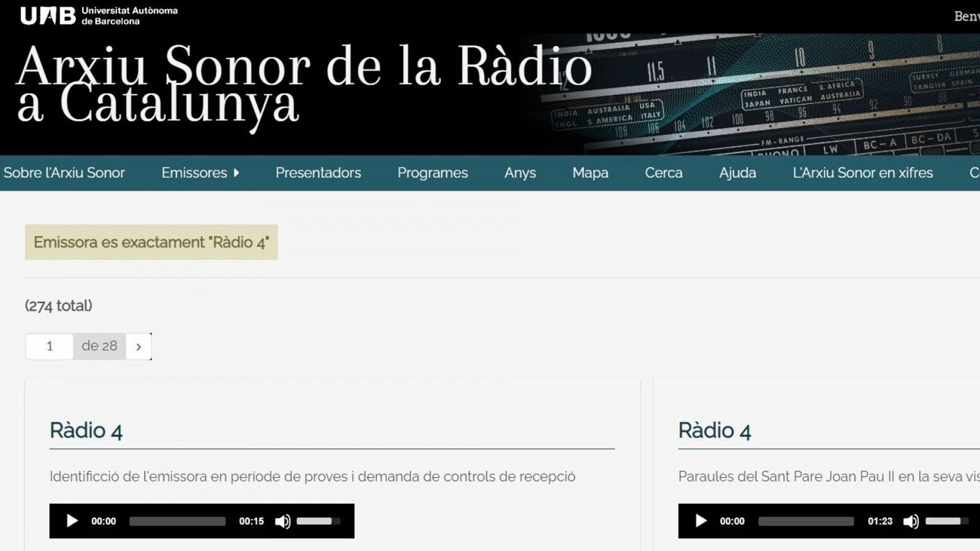Play the Joan Pau II audio clip

(701, 521)
